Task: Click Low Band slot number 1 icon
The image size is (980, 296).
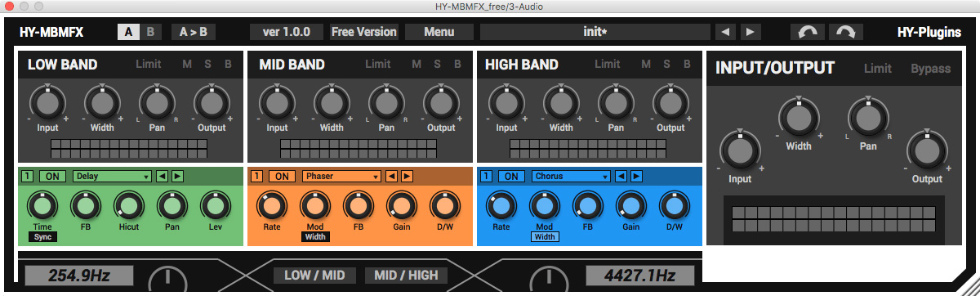Action: (27, 176)
